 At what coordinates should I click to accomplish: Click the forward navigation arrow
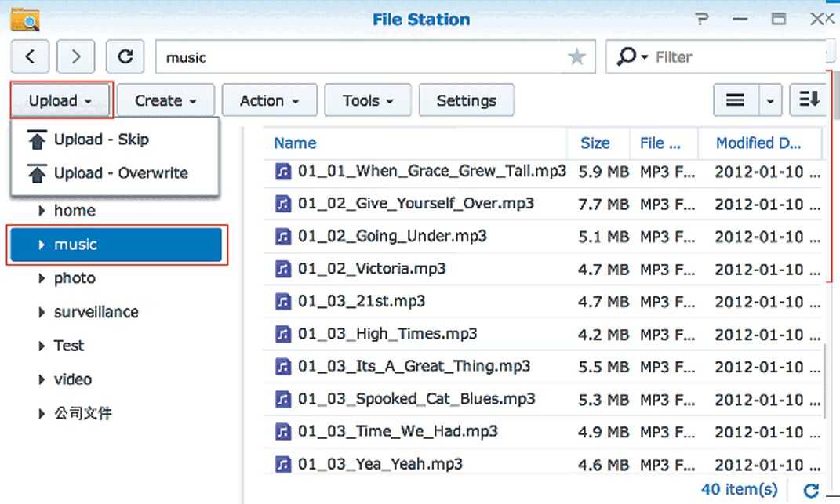[x=76, y=57]
